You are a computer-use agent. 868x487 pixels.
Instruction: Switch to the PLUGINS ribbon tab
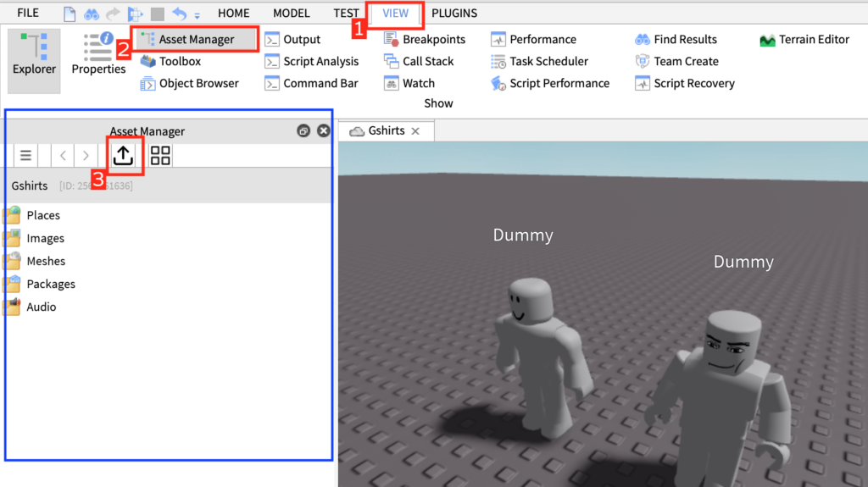tap(454, 14)
